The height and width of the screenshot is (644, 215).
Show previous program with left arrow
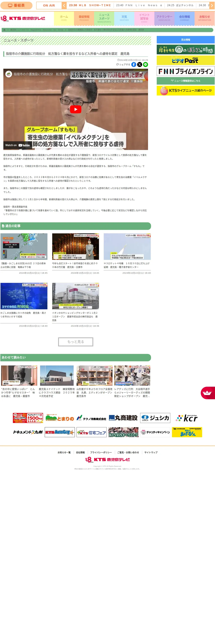tap(64, 6)
